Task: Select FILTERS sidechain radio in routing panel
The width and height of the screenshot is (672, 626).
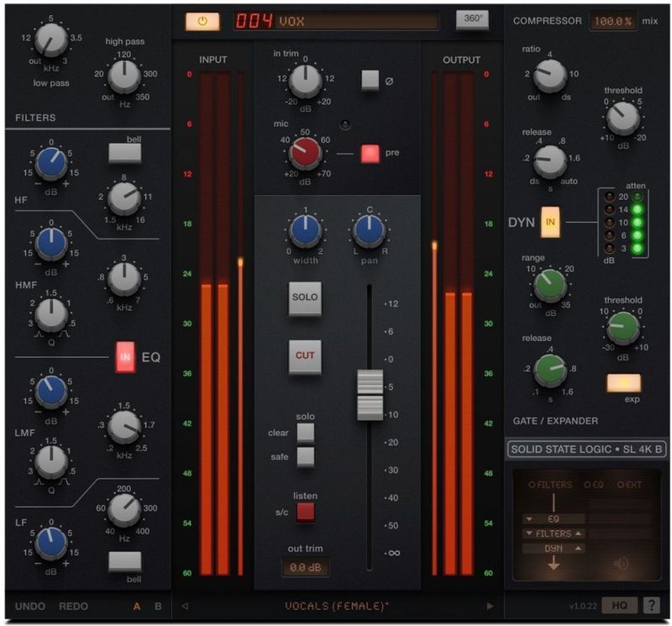Action: [550, 485]
